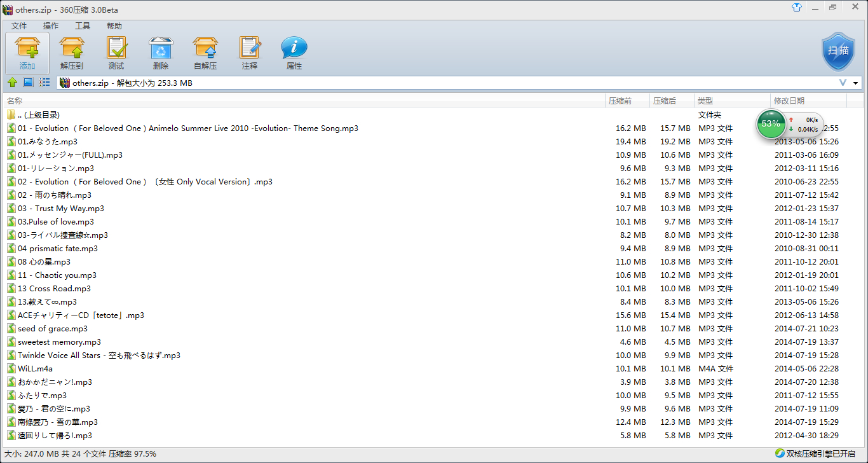Click date 2014-05-06 22:28
This screenshot has width=868, height=463.
point(806,369)
